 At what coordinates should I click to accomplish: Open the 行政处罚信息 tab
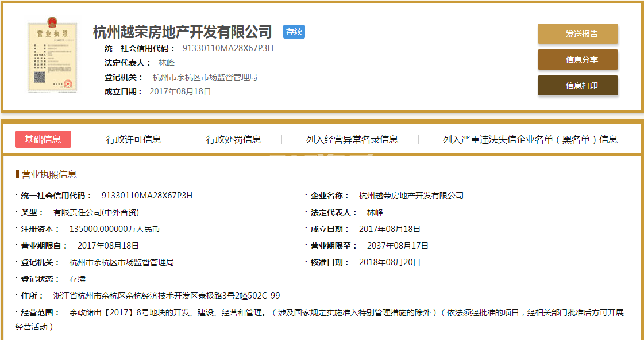pos(234,139)
